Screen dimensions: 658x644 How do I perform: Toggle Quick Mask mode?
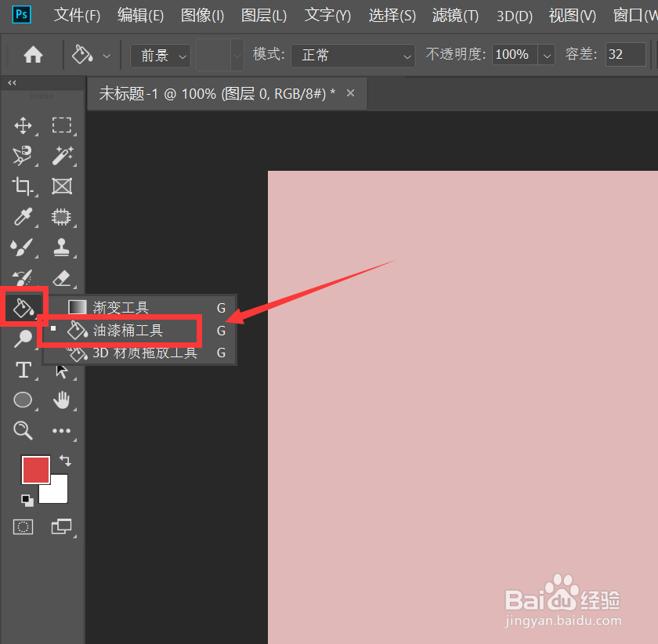coord(23,526)
